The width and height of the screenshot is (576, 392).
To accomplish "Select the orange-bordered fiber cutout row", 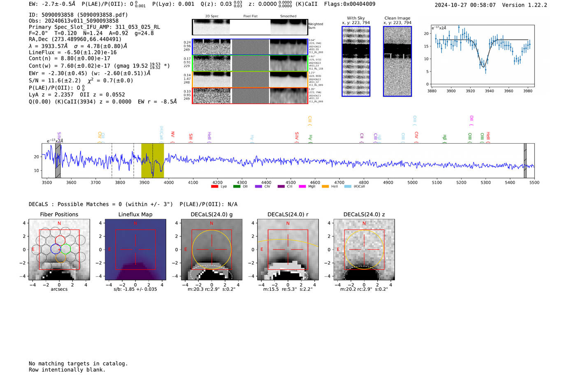I will (x=250, y=79).
